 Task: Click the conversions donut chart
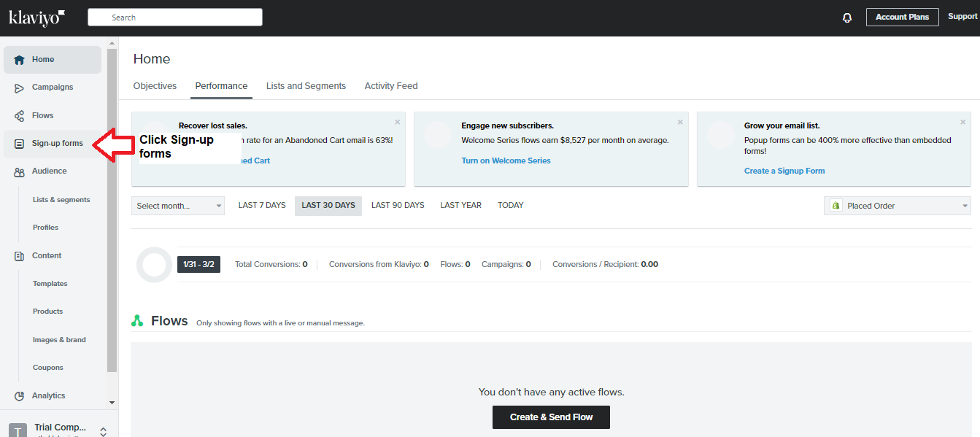154,265
